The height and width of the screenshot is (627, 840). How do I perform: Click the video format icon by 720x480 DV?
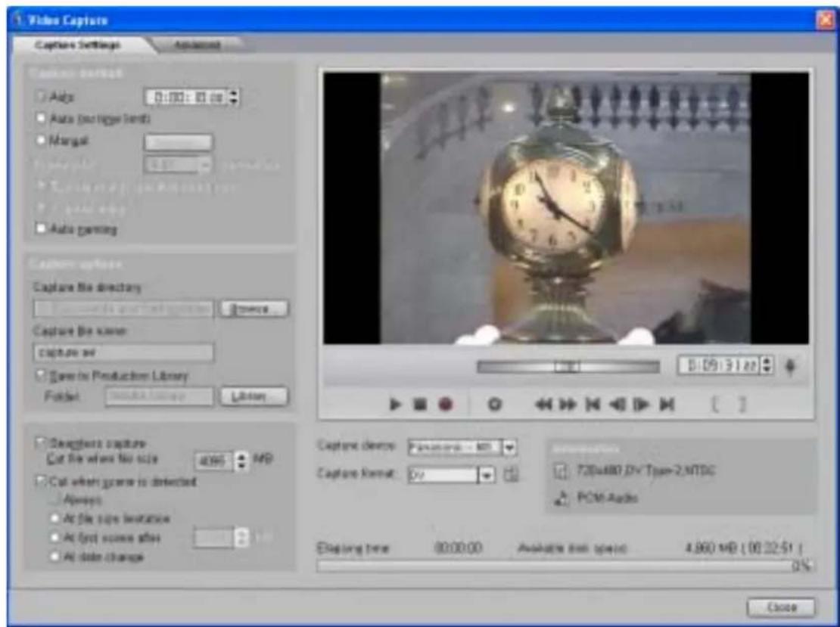pyautogui.click(x=560, y=471)
